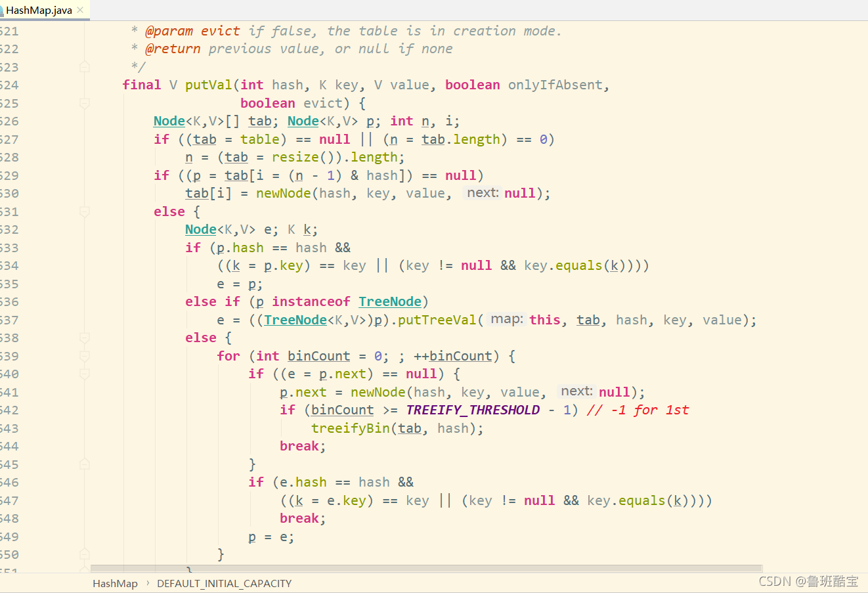Click 'newNode' on the 'tab[i] =' line
The width and height of the screenshot is (868, 593).
(284, 193)
